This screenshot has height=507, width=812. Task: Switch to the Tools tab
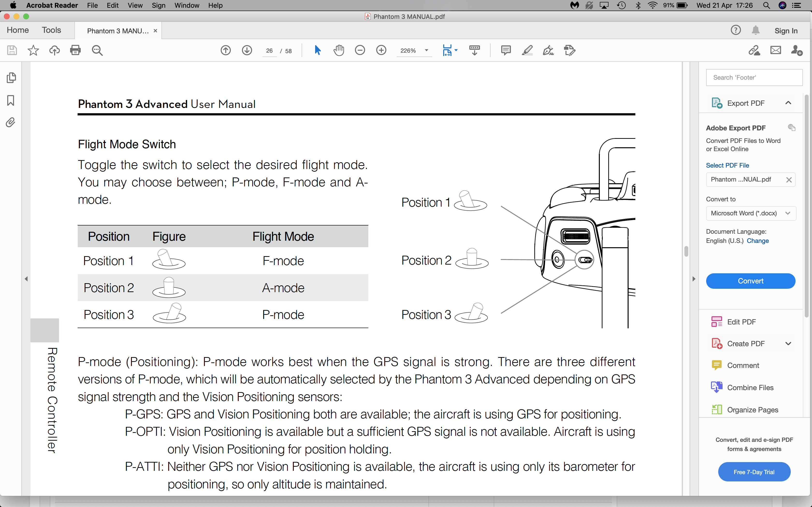[51, 30]
